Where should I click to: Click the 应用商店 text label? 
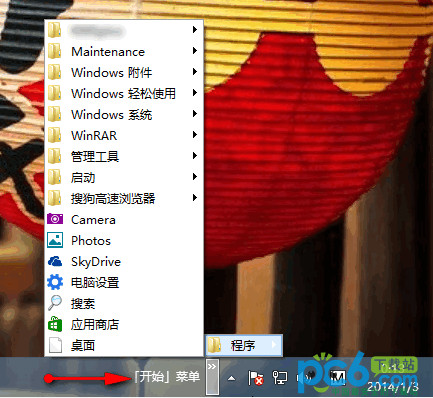[x=95, y=324]
